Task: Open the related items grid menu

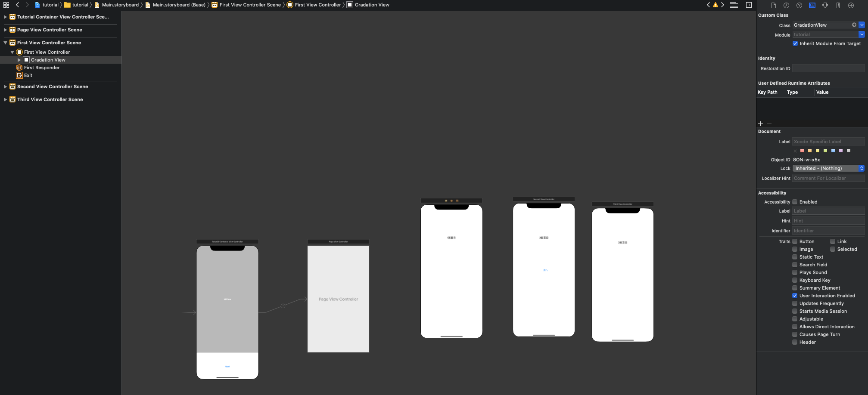Action: click(6, 5)
